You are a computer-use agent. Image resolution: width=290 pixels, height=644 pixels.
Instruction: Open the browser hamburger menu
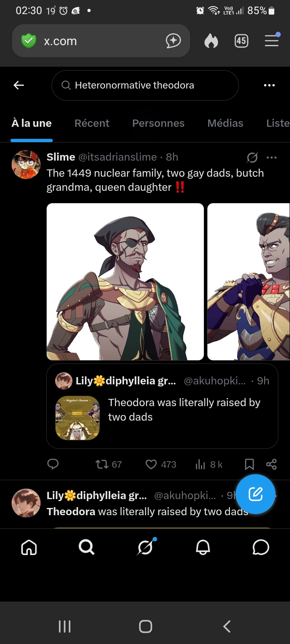(272, 41)
